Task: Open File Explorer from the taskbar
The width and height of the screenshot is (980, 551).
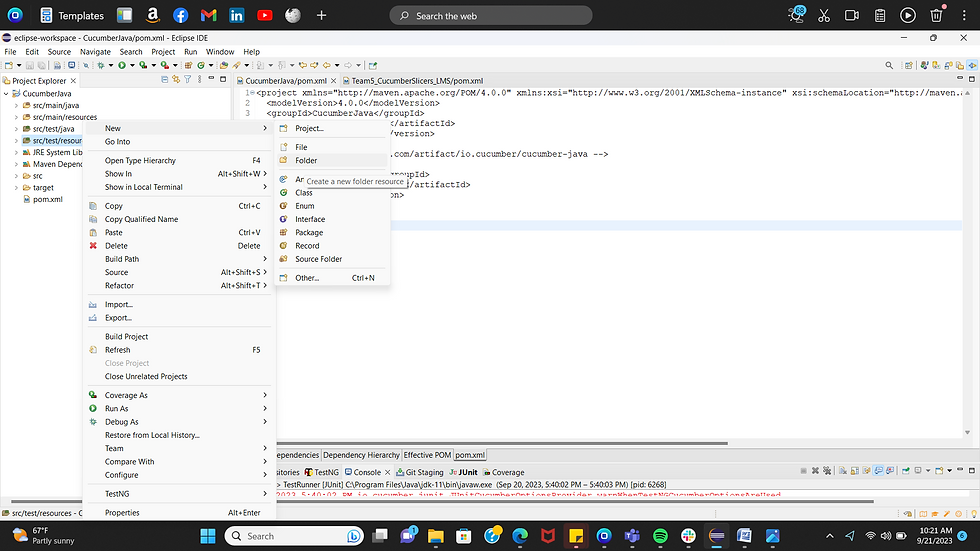Action: (x=436, y=536)
